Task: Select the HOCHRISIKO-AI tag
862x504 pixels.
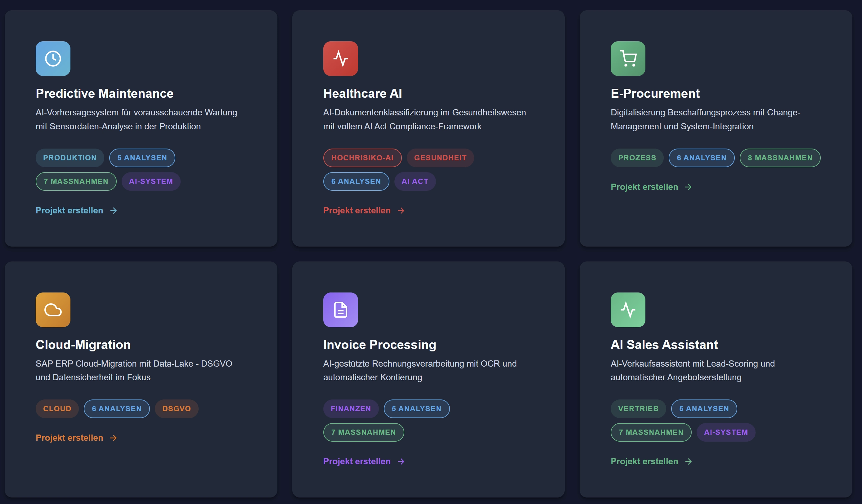Action: [x=362, y=158]
